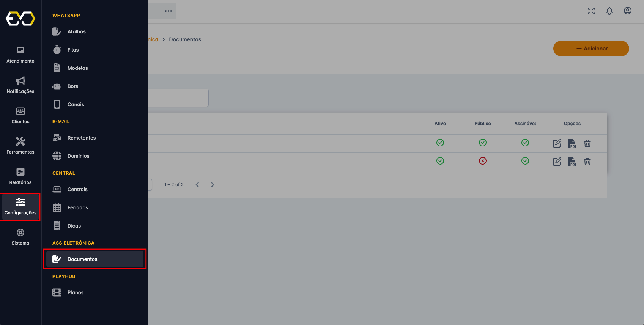Click the EVO logo

coord(20,19)
